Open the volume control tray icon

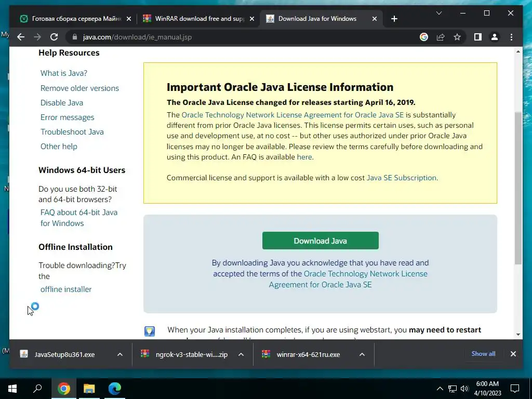pos(464,389)
